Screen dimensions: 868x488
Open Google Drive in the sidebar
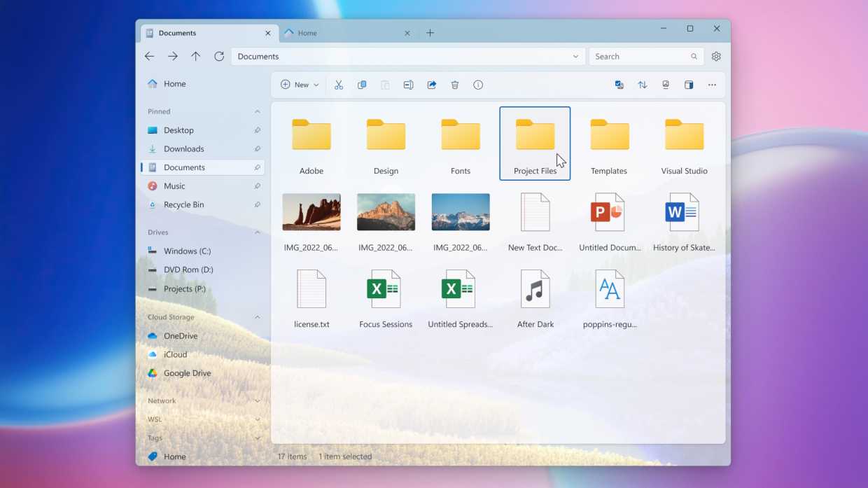pos(187,373)
